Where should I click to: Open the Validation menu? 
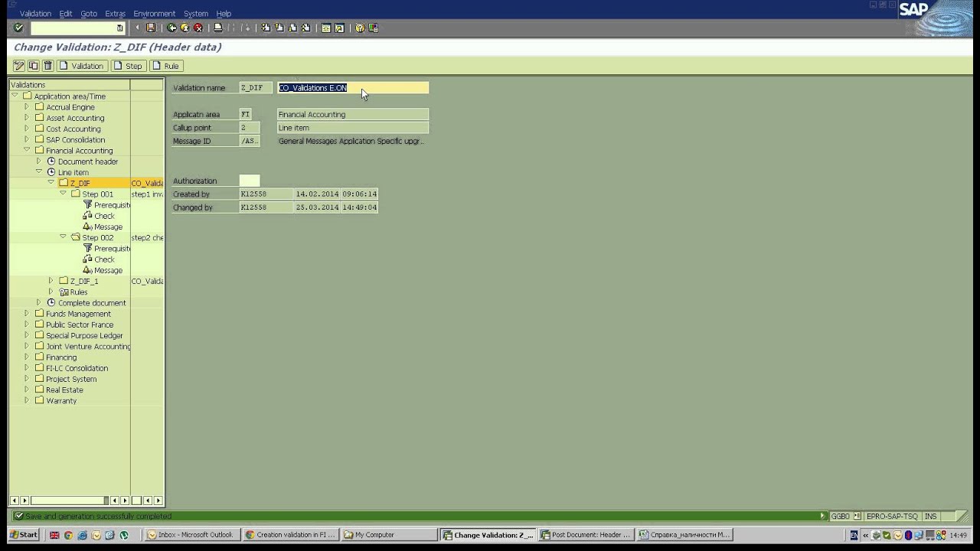coord(35,13)
